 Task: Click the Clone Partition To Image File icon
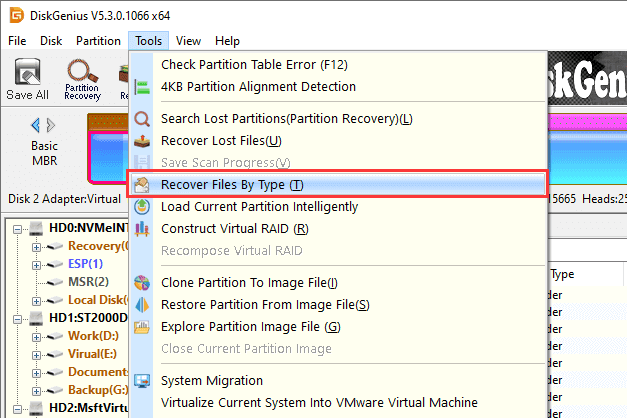142,283
